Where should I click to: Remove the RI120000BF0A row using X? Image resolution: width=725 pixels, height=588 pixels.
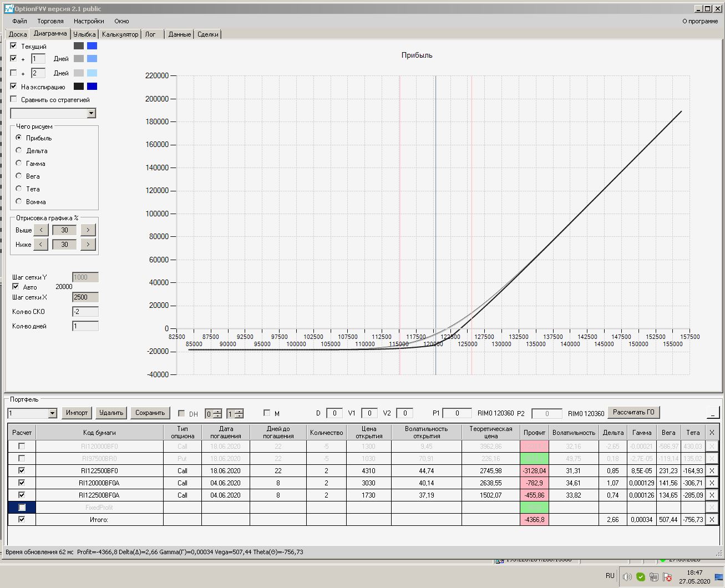[712, 483]
